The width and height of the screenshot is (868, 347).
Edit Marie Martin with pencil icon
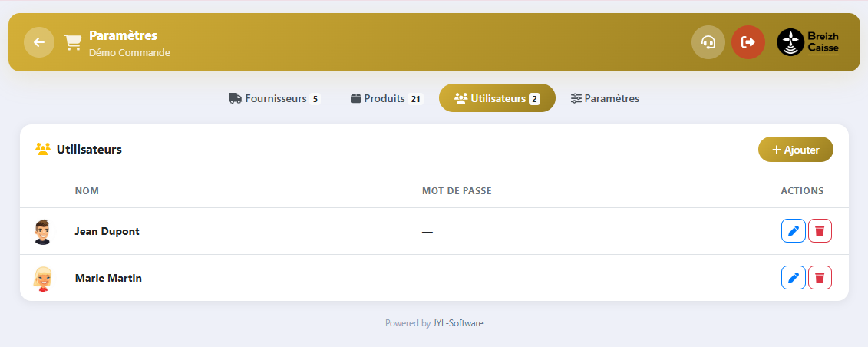tap(793, 278)
